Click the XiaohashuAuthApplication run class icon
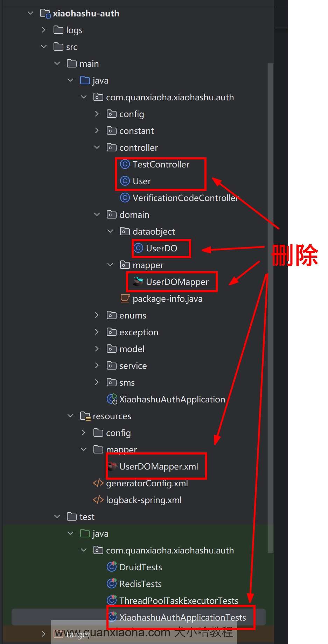The height and width of the screenshot is (644, 328). point(112,399)
